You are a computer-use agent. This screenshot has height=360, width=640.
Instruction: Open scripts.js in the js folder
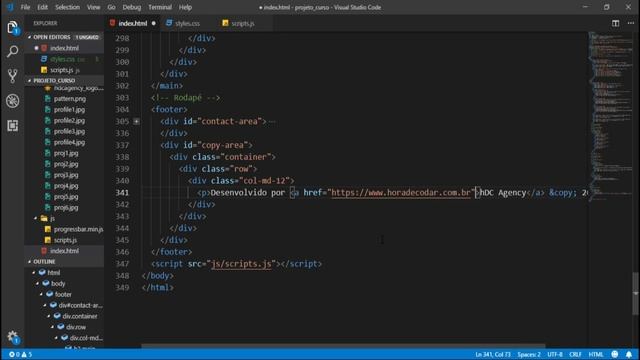click(x=64, y=240)
